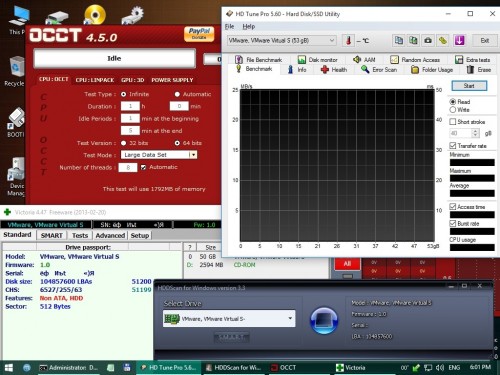This screenshot has width=500, height=375.
Task: Open the VMware drive selector in HD Tune
Action: pos(281,41)
